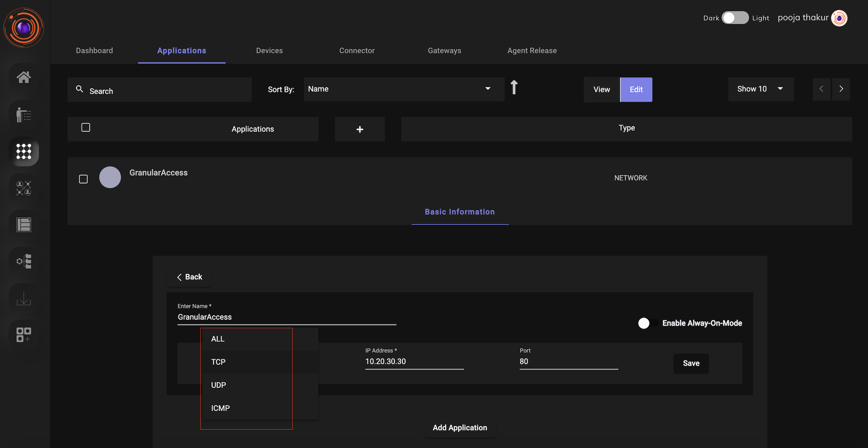The image size is (868, 448).
Task: Switch to the Dashboard tab
Action: [x=94, y=51]
